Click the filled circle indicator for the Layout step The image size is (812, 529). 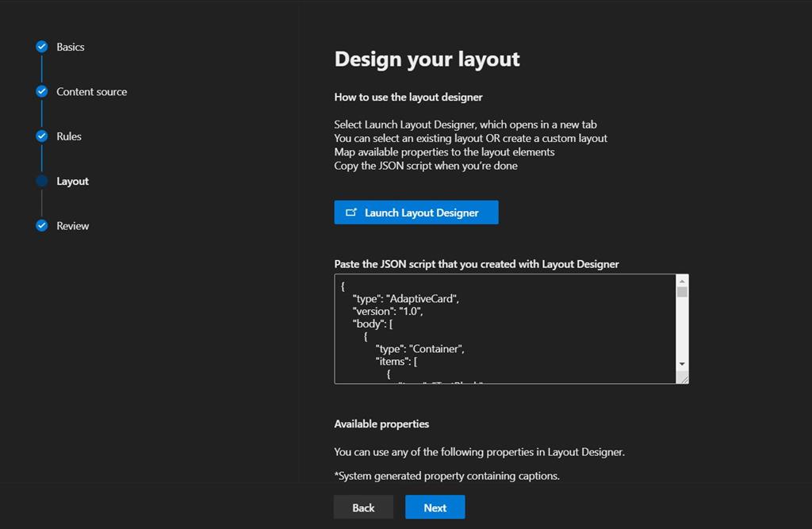pyautogui.click(x=41, y=181)
